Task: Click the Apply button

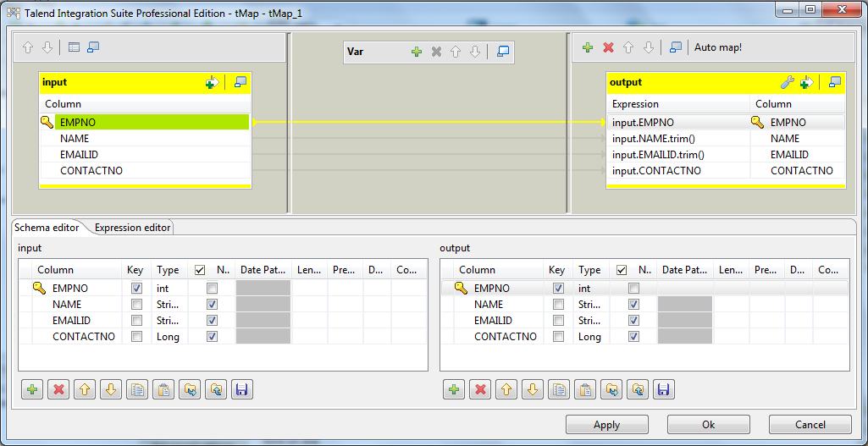Action: [606, 425]
